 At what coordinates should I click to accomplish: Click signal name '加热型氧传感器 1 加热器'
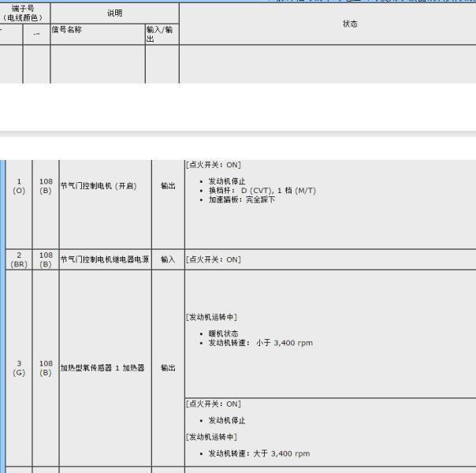(x=102, y=368)
